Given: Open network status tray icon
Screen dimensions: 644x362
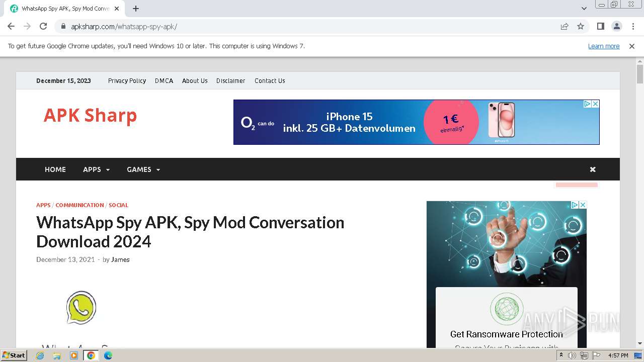Looking at the screenshot, I should pos(584,355).
